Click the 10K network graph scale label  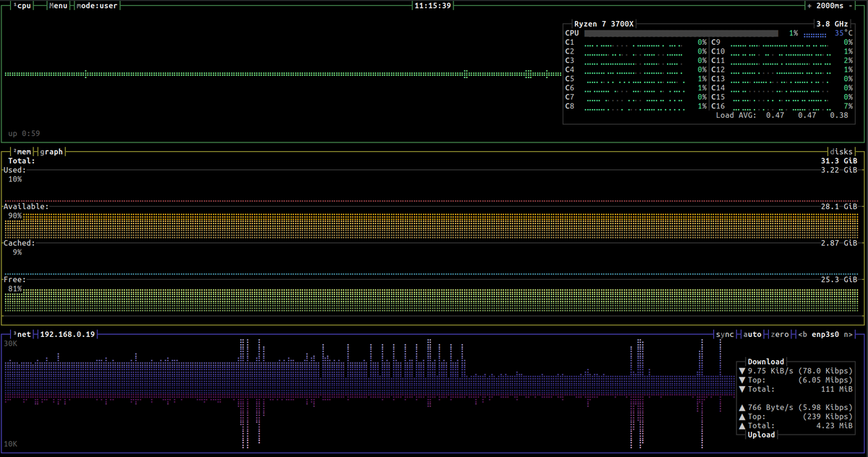pos(11,444)
